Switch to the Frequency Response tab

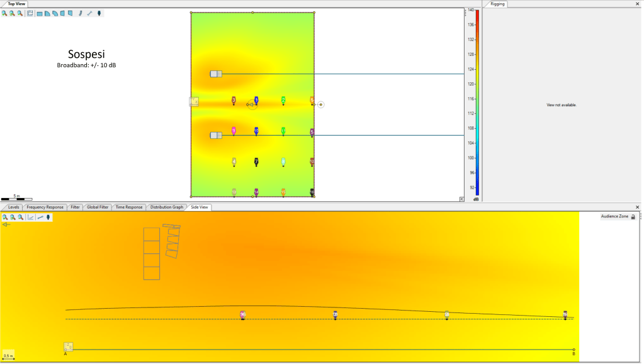tap(45, 207)
